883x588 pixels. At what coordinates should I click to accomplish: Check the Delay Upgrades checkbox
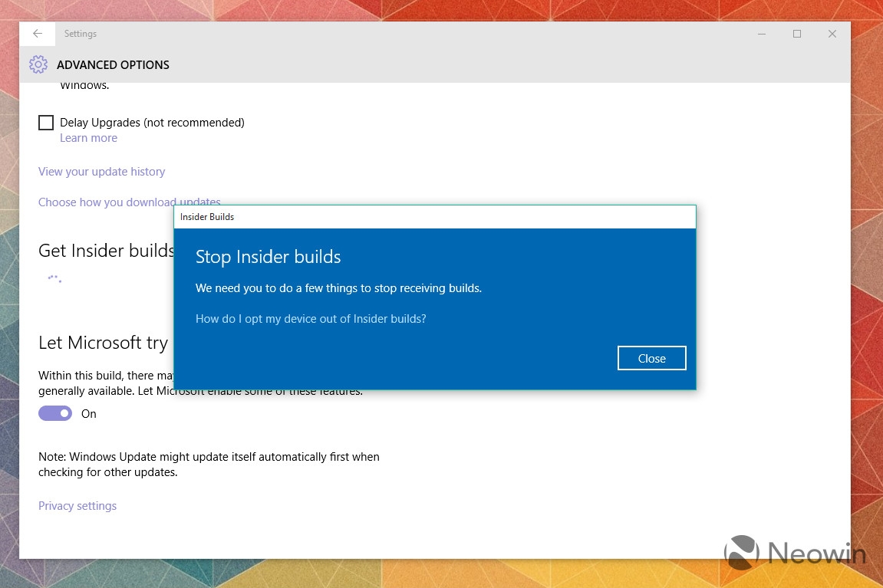pos(46,123)
